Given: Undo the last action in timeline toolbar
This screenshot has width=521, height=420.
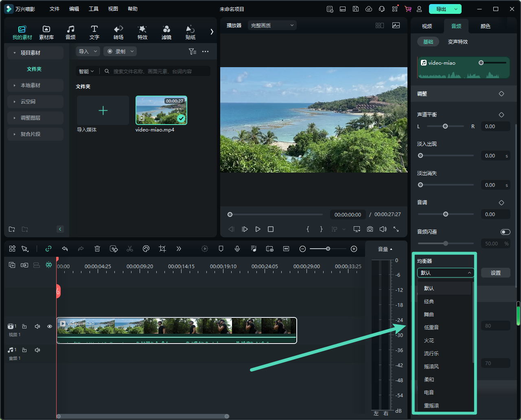Looking at the screenshot, I should click(65, 249).
